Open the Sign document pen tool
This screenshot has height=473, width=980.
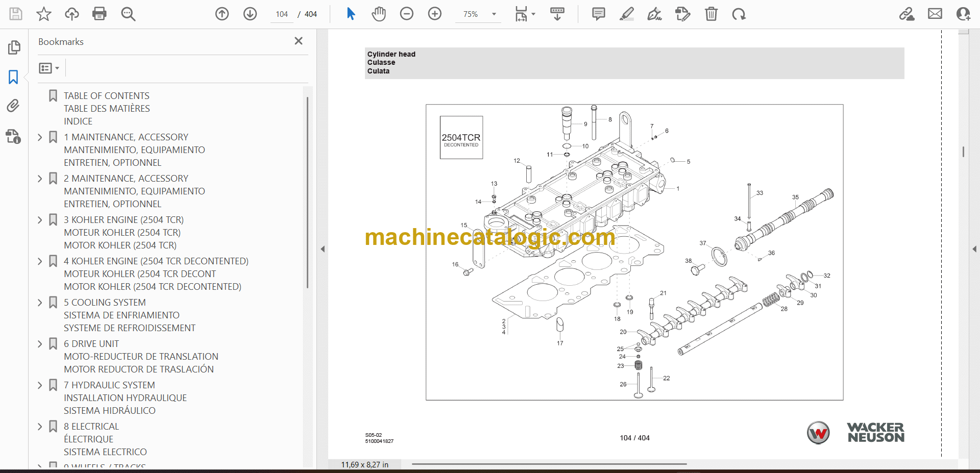[x=655, y=14]
